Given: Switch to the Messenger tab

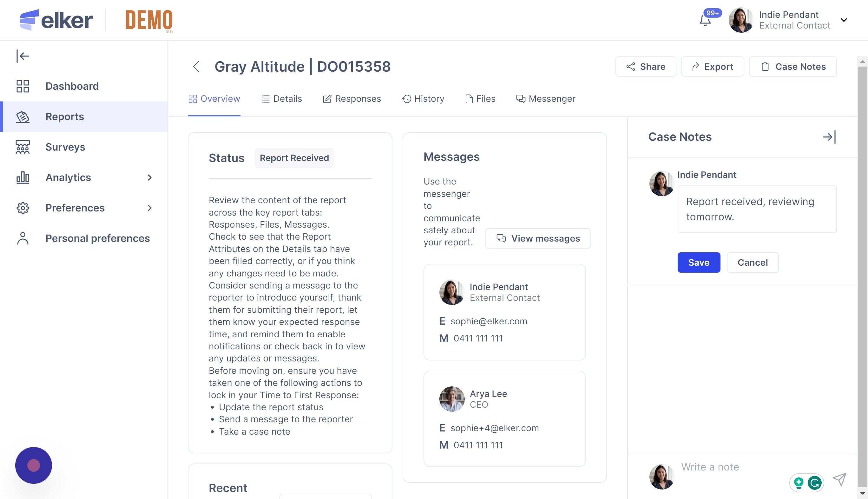Looking at the screenshot, I should coord(546,99).
